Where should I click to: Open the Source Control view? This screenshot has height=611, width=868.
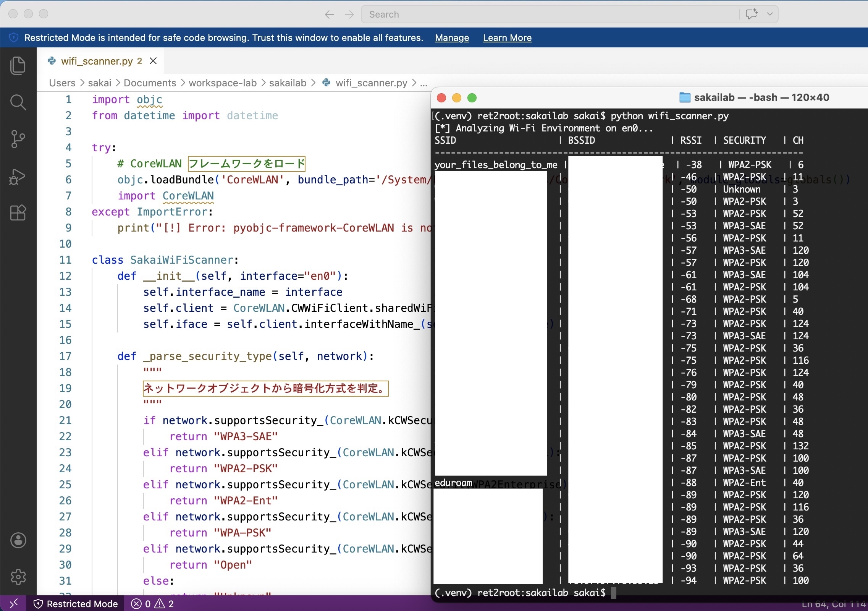click(18, 139)
